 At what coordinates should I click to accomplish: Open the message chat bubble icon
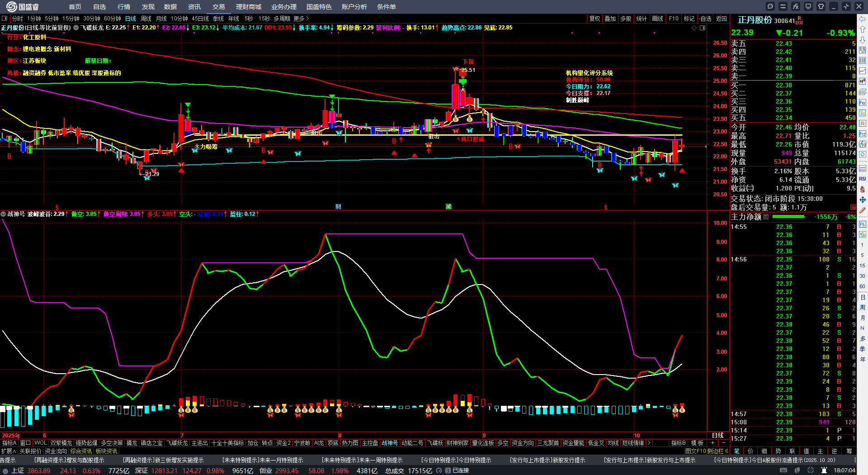tap(770, 6)
